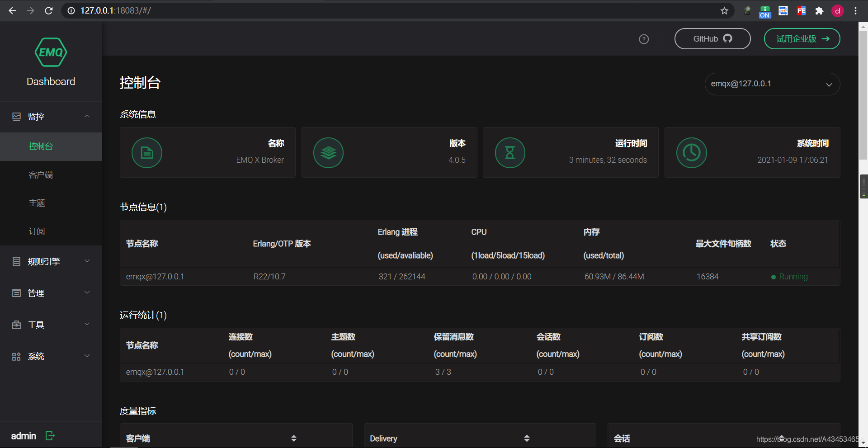Bookmark this page with star icon
The height and width of the screenshot is (448, 868).
click(x=724, y=10)
